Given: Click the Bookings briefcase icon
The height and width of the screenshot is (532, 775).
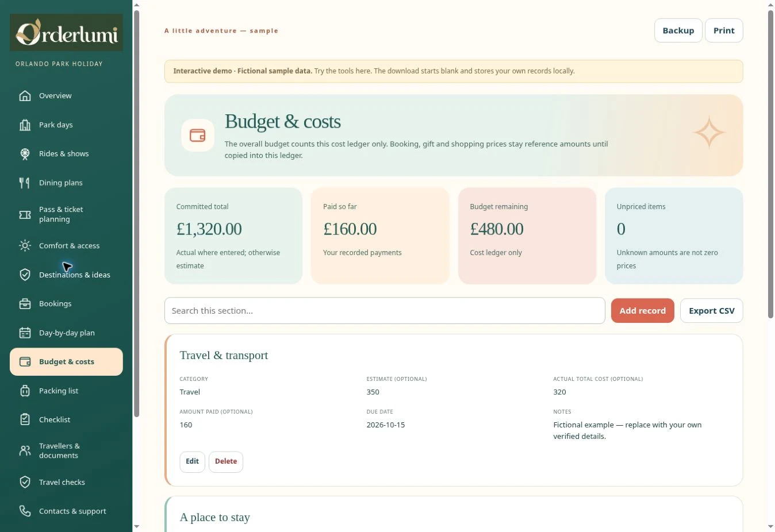Looking at the screenshot, I should pos(25,304).
